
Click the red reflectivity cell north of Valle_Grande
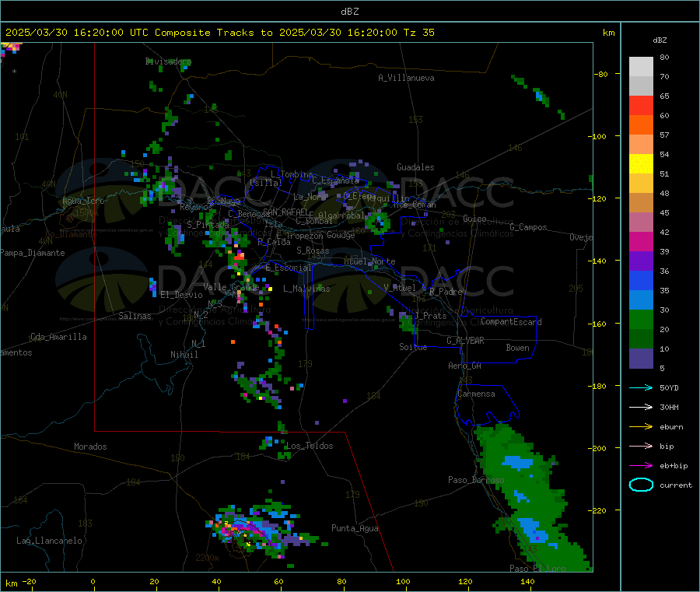pos(240,256)
